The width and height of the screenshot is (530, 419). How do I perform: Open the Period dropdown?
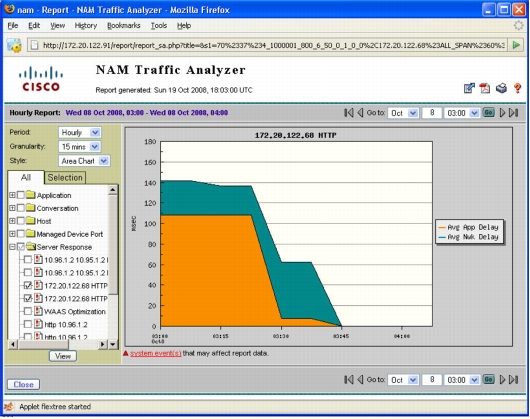point(80,132)
